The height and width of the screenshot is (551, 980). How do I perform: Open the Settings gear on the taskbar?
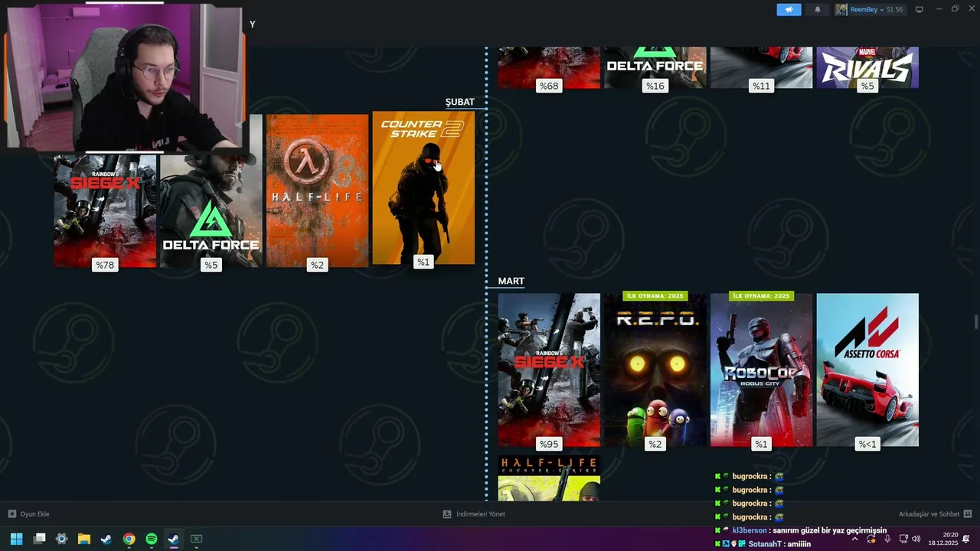click(x=62, y=539)
